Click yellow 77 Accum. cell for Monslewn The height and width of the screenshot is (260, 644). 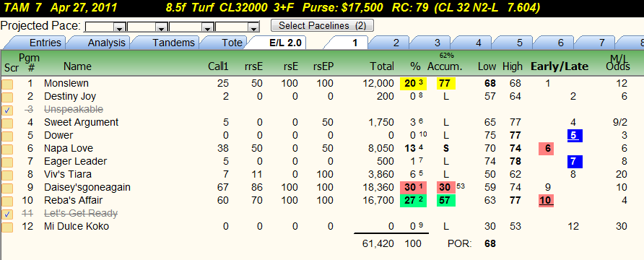pyautogui.click(x=446, y=83)
